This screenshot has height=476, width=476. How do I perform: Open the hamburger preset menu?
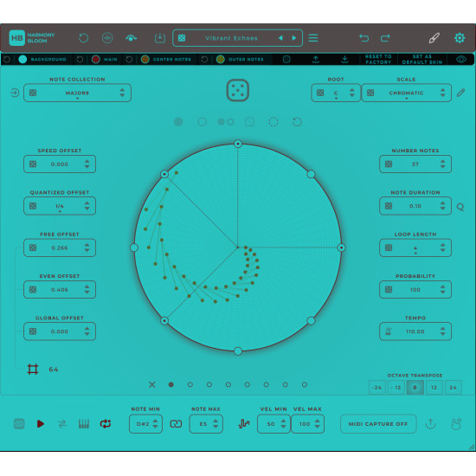tap(313, 38)
